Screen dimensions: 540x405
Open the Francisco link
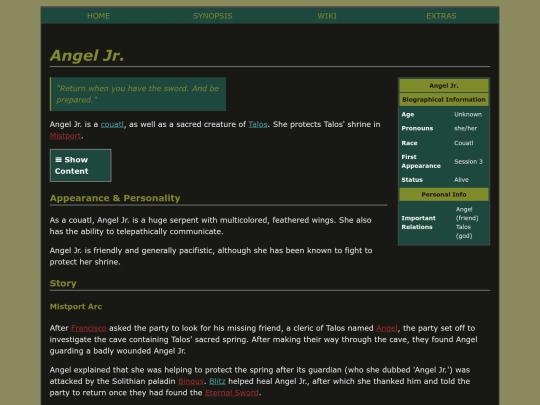[x=89, y=328]
